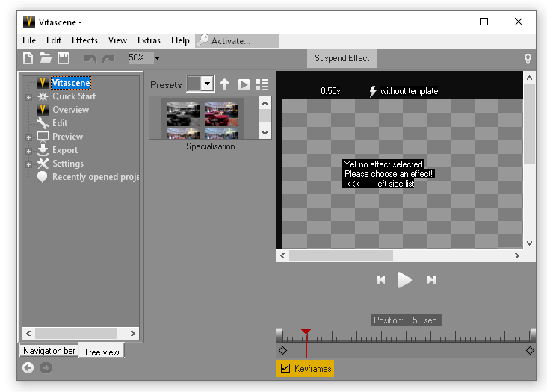Click the Edit wrench icon in tree
Screen dimensions: 547x392
point(43,123)
